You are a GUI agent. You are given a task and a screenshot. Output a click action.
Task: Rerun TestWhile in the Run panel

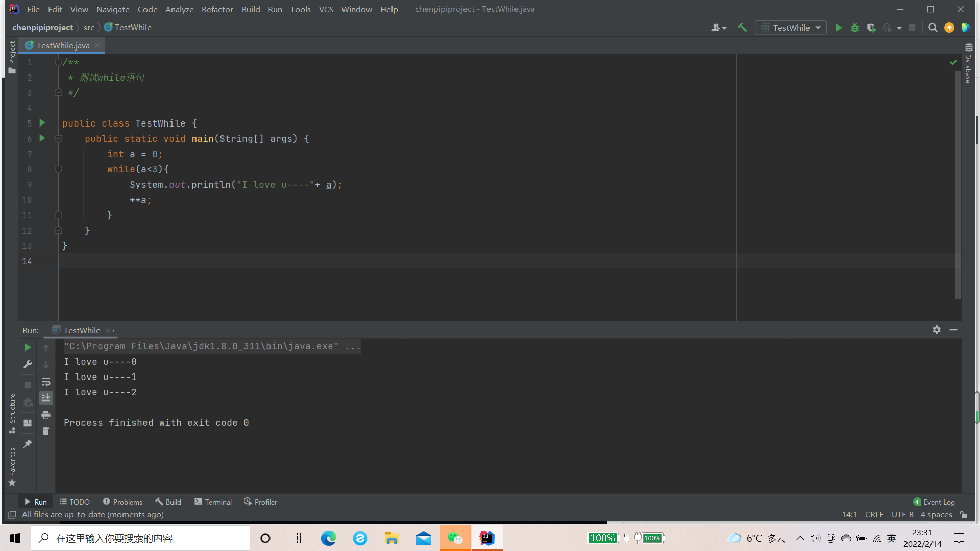pyautogui.click(x=28, y=347)
